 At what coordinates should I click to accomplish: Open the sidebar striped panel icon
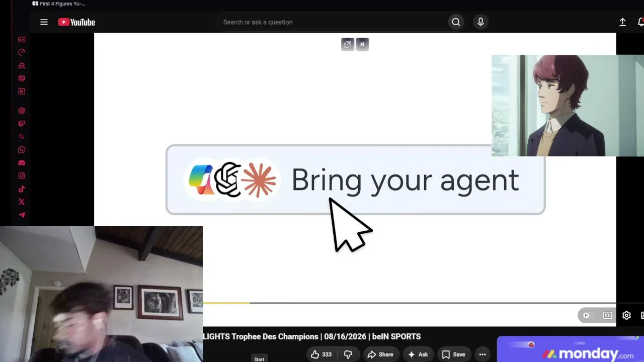click(22, 78)
